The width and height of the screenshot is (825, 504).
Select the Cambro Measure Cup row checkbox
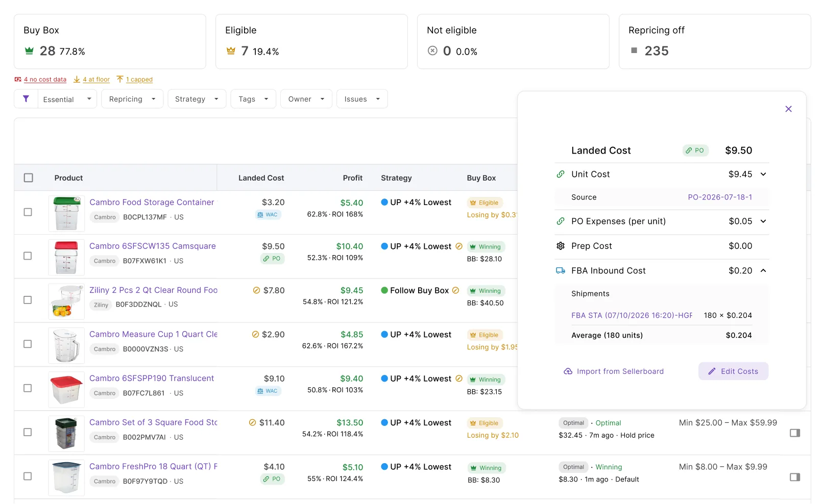coord(28,344)
